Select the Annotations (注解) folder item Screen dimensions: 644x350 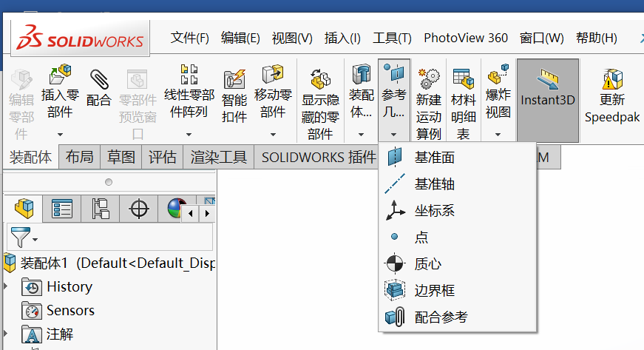tap(47, 334)
